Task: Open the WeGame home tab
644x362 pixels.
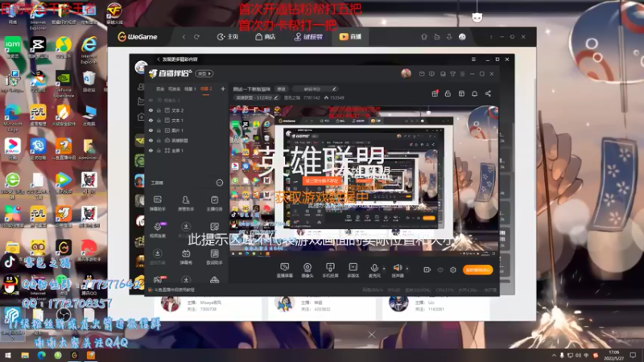Action: coord(228,37)
